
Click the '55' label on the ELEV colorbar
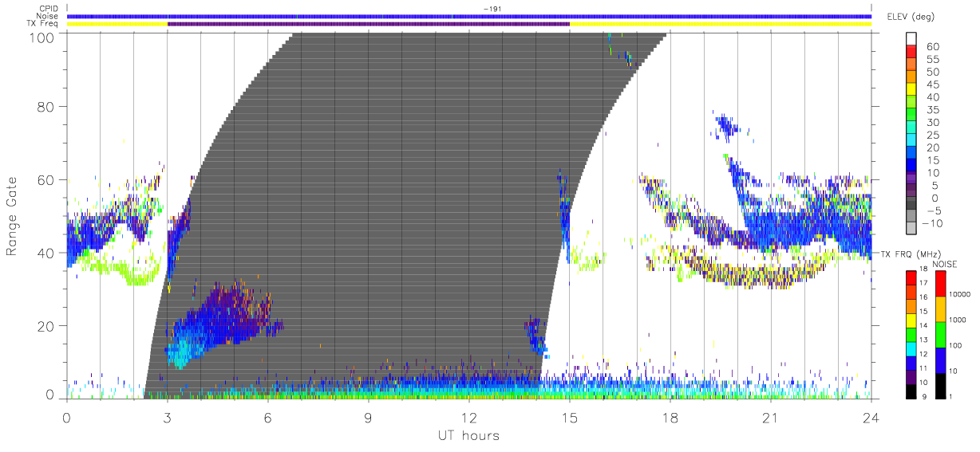932,59
